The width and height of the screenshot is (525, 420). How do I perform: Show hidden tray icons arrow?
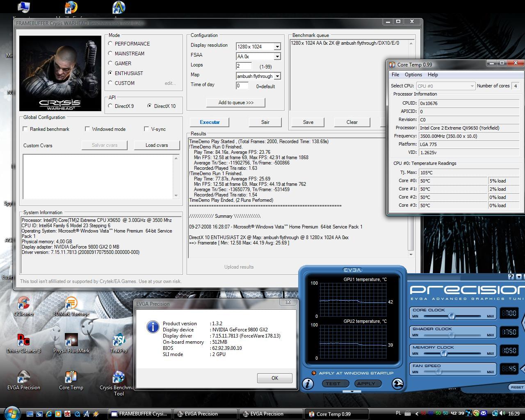(417, 413)
